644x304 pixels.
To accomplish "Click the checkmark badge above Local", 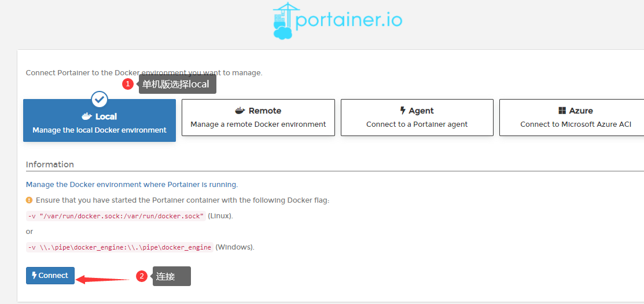I will tap(100, 99).
